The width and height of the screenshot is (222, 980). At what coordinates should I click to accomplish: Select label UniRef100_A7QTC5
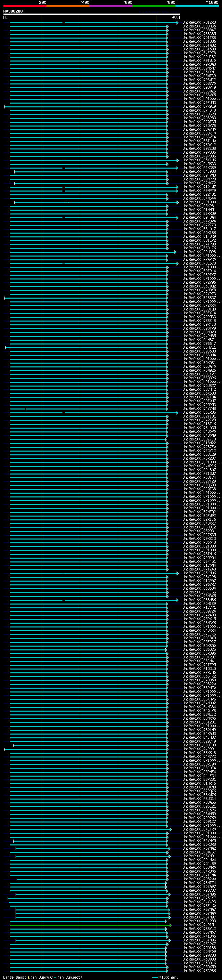click(199, 122)
